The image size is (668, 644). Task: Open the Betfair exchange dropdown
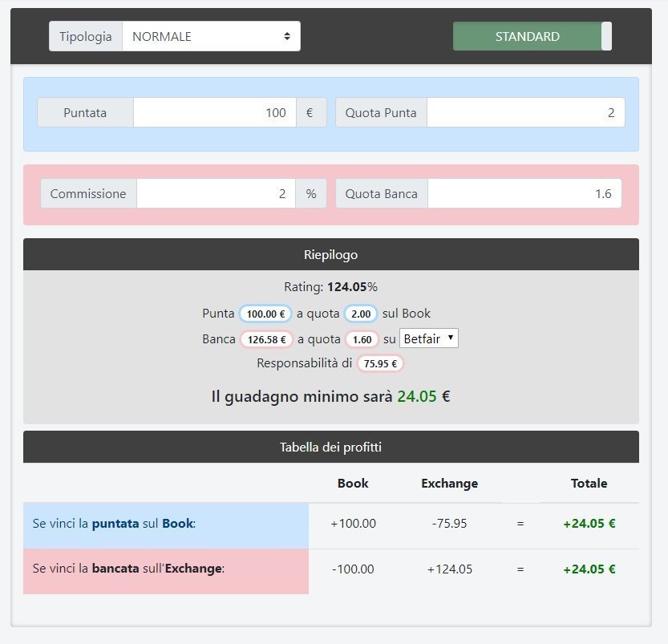[x=429, y=338]
